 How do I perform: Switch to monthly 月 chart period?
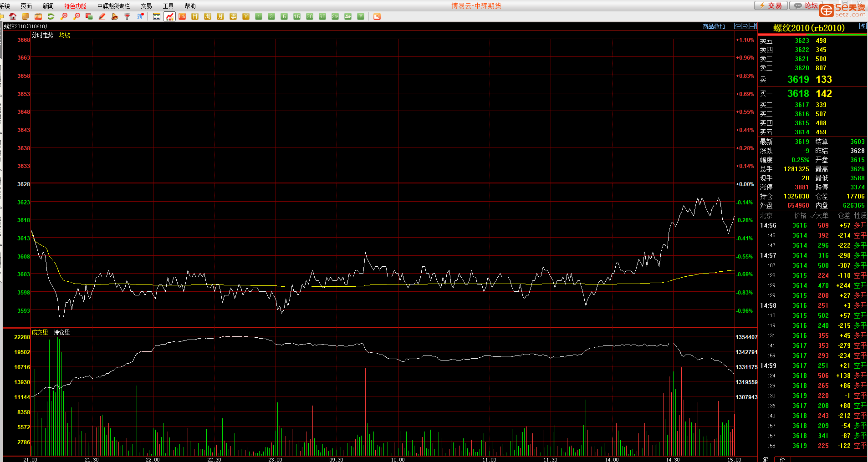(220, 16)
